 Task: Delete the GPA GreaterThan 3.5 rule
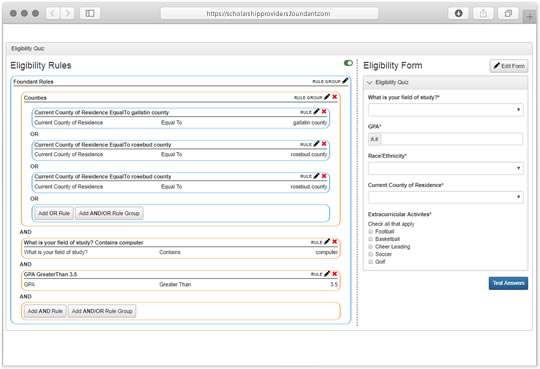click(334, 274)
